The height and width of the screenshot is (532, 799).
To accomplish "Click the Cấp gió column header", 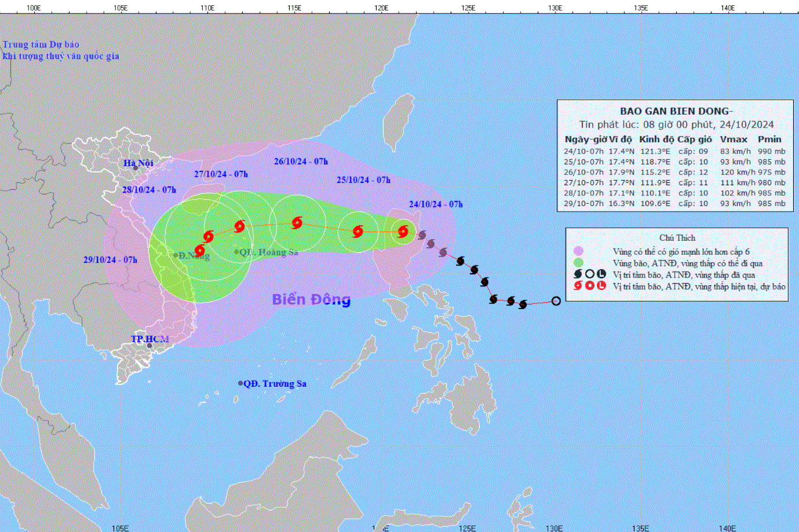I will coord(695,140).
